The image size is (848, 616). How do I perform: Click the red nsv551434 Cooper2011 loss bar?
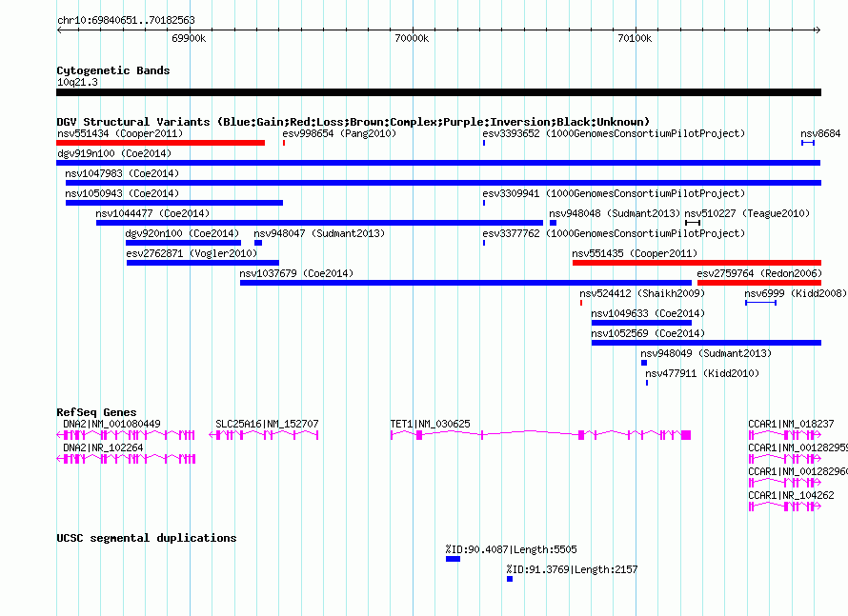[161, 143]
